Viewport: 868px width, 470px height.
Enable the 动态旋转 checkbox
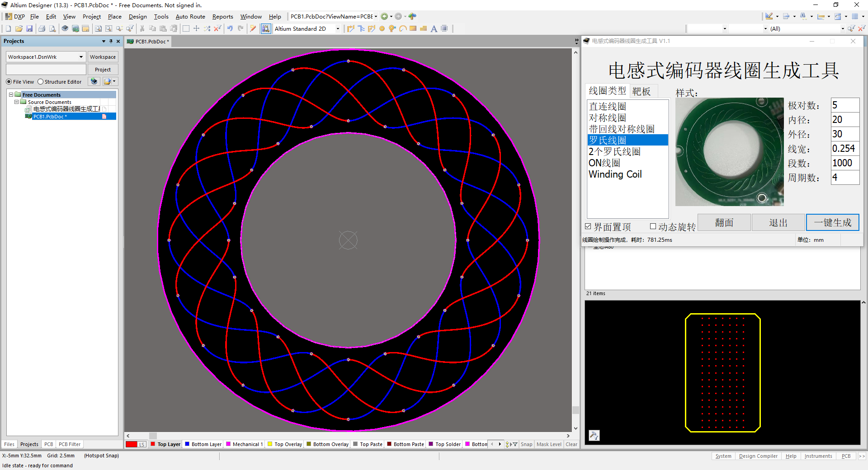coord(653,226)
